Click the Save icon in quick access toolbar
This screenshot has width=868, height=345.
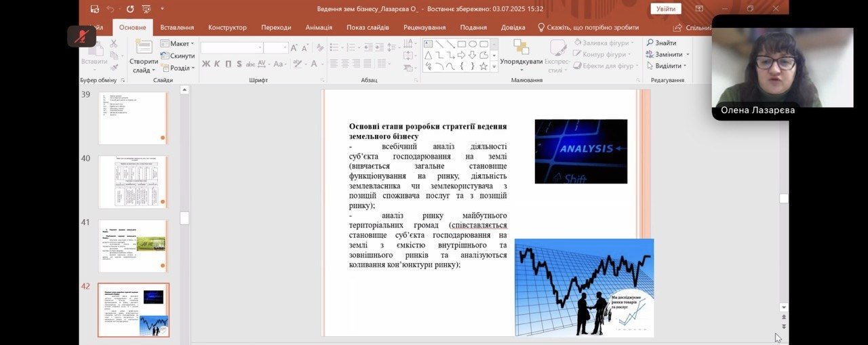click(x=94, y=9)
